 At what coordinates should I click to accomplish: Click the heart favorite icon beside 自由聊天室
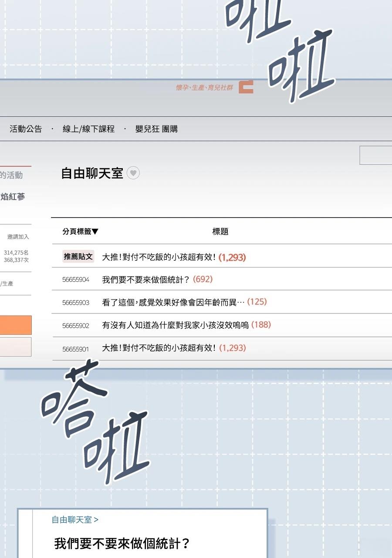[x=133, y=173]
